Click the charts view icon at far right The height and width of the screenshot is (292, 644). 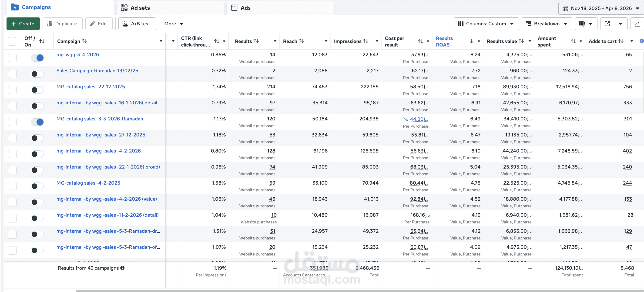[637, 24]
